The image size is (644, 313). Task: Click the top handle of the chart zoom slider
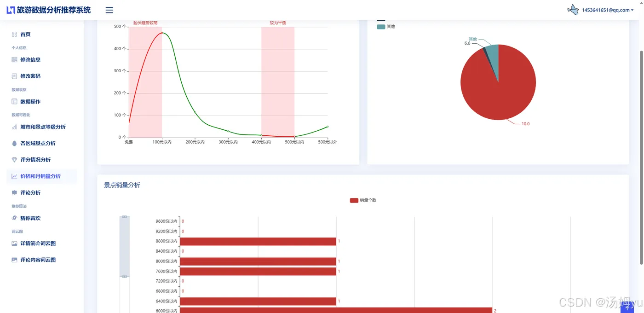pyautogui.click(x=125, y=217)
